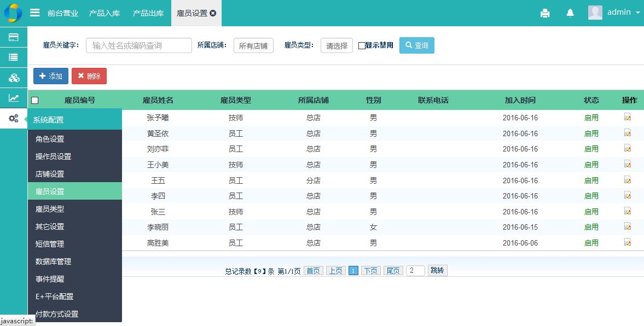Select 角色设置 in the system config menu
644x326 pixels.
50,139
